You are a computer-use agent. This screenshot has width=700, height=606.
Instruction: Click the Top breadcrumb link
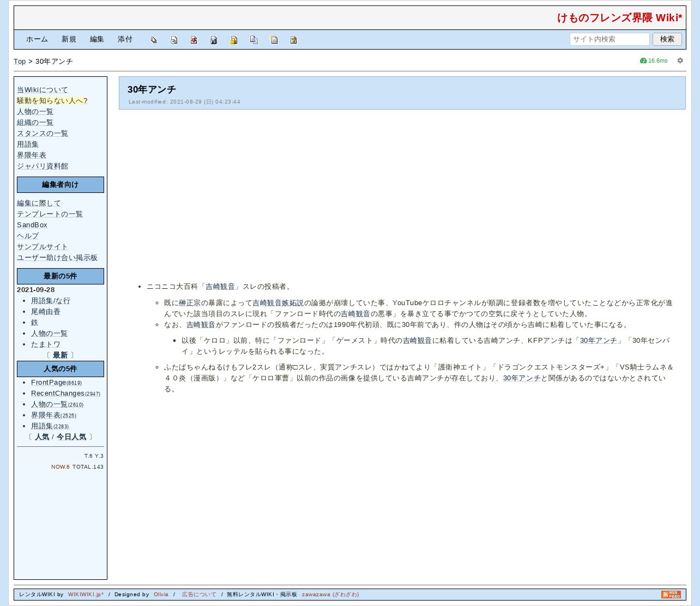pos(20,62)
